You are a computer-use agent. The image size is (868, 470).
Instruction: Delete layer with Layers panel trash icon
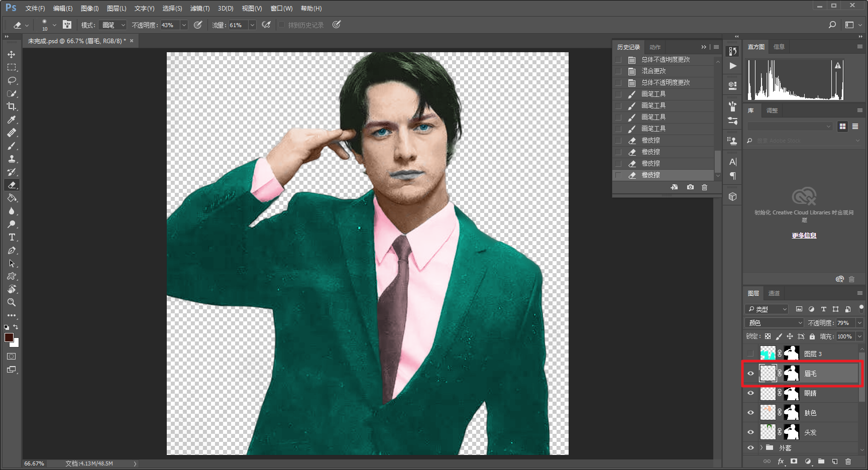[x=848, y=461]
